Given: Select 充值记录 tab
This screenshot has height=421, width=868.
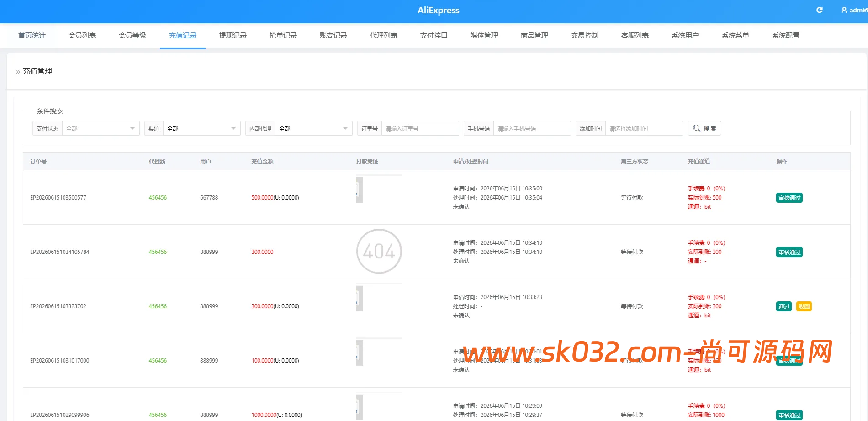Looking at the screenshot, I should click(x=183, y=36).
